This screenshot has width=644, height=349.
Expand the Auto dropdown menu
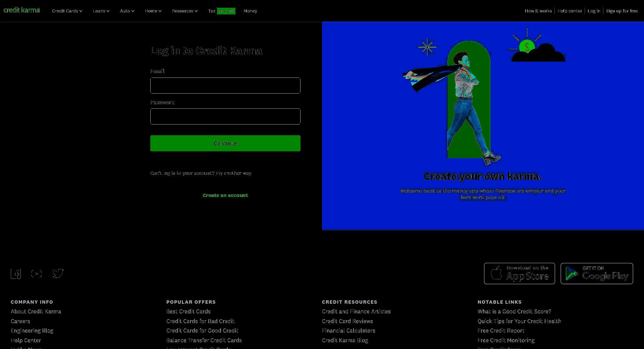click(x=127, y=11)
